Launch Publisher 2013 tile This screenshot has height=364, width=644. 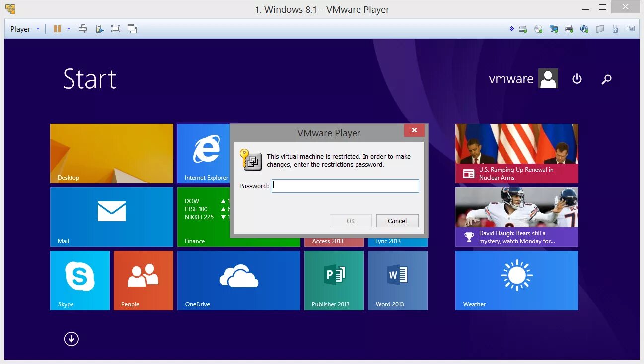(x=334, y=281)
